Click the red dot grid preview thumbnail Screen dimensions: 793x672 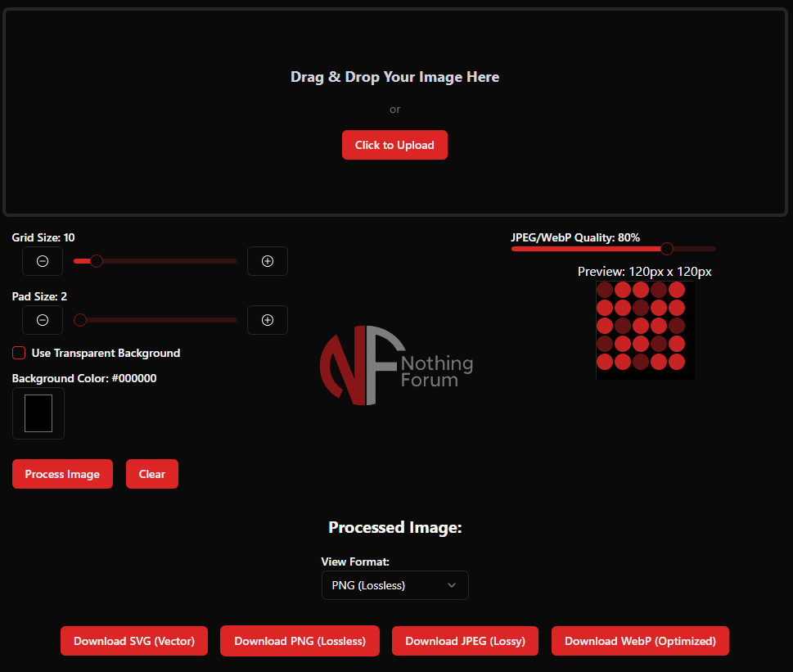pos(645,330)
